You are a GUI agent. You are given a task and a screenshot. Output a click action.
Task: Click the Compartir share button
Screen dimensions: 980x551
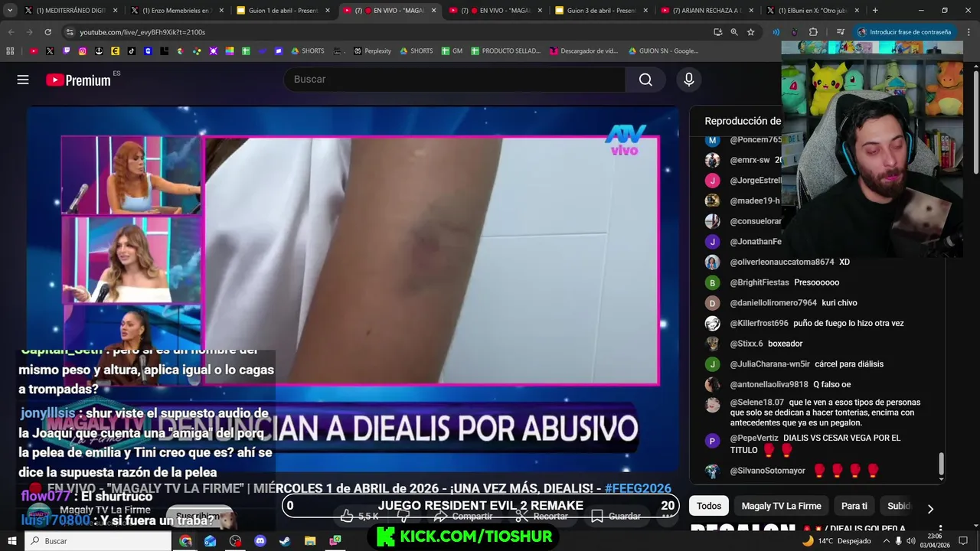(x=463, y=516)
